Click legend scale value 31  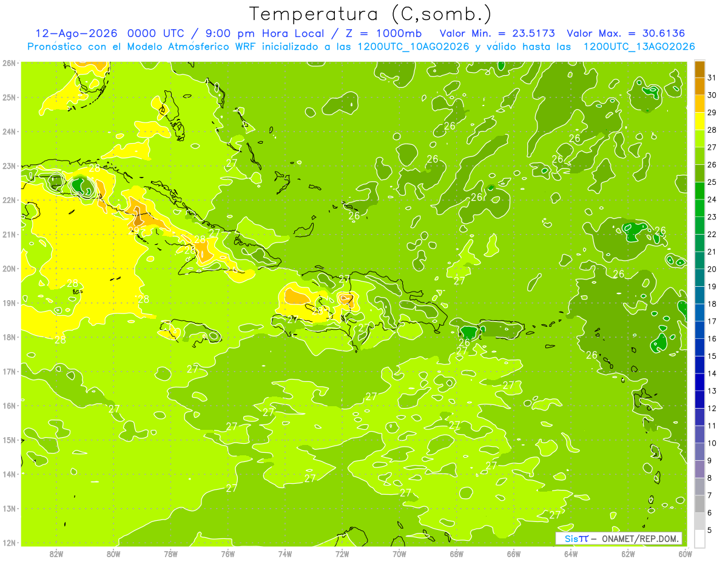pyautogui.click(x=712, y=78)
